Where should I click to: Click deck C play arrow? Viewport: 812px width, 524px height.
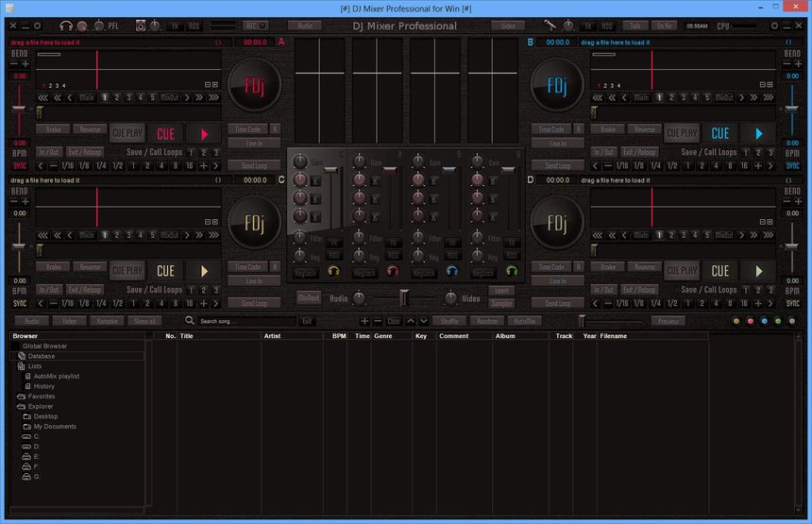click(204, 271)
